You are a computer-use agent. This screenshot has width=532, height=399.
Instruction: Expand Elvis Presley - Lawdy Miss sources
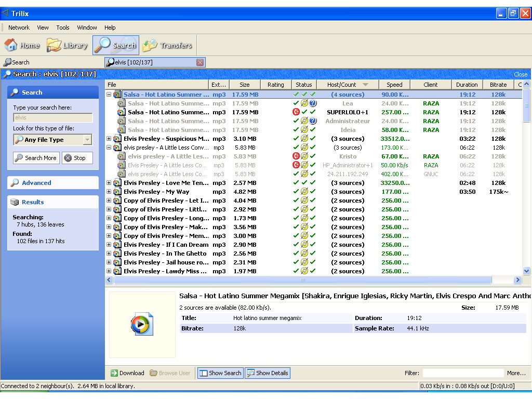coord(109,271)
